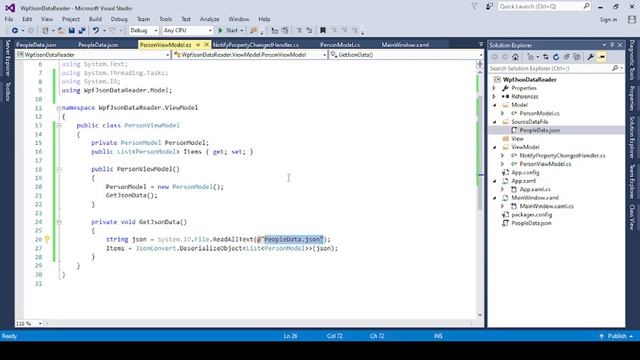
Task: Open the Analyze menu
Action: 209,19
